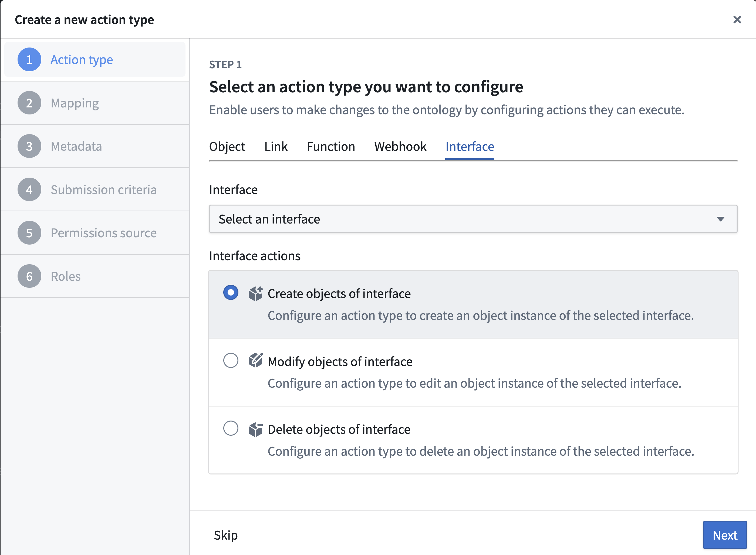Select the Delete objects of interface radio button
Screen dimensions: 756x555
pos(231,429)
